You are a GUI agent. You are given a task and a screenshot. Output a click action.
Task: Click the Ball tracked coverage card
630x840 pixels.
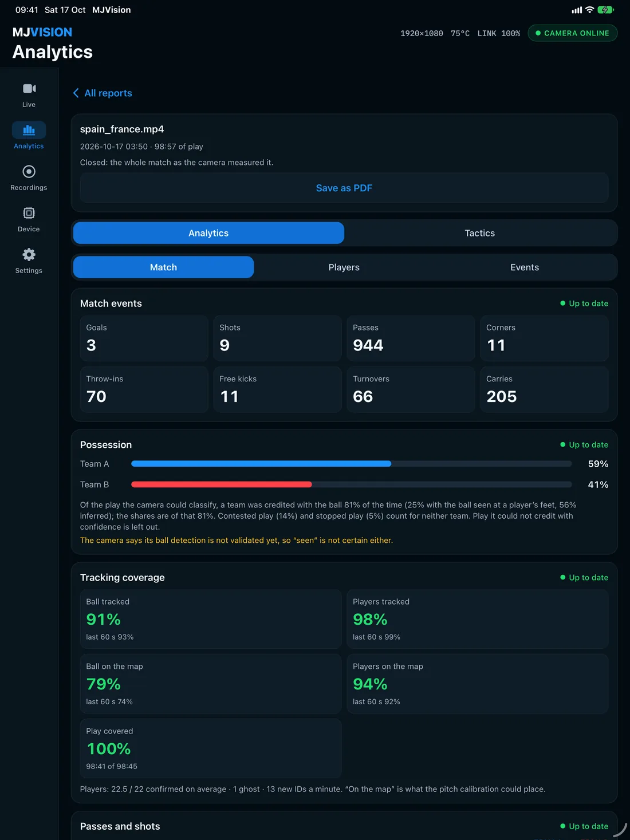tap(211, 620)
